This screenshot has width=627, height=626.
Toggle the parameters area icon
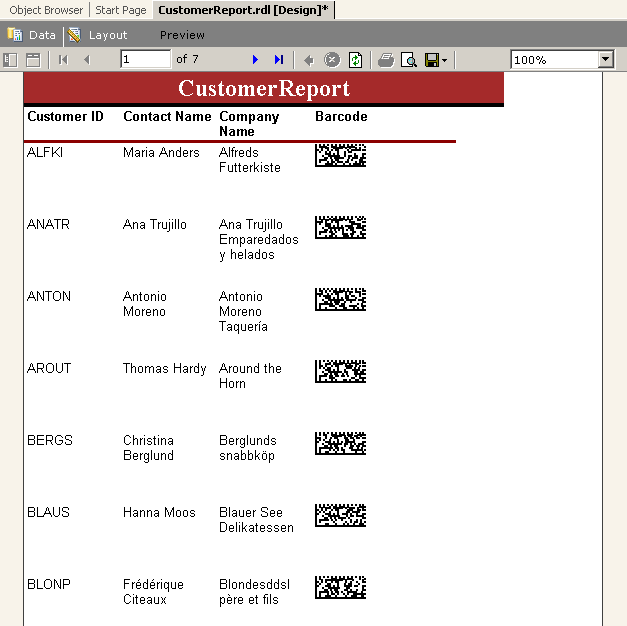(x=33, y=60)
